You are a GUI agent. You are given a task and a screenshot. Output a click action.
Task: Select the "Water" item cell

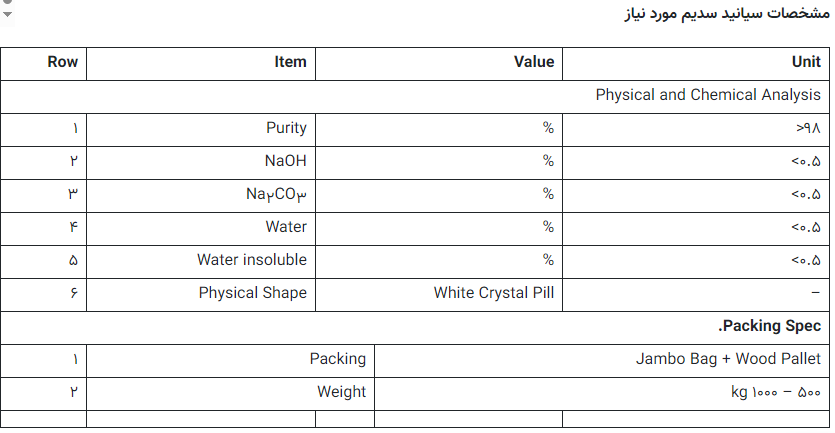click(286, 227)
